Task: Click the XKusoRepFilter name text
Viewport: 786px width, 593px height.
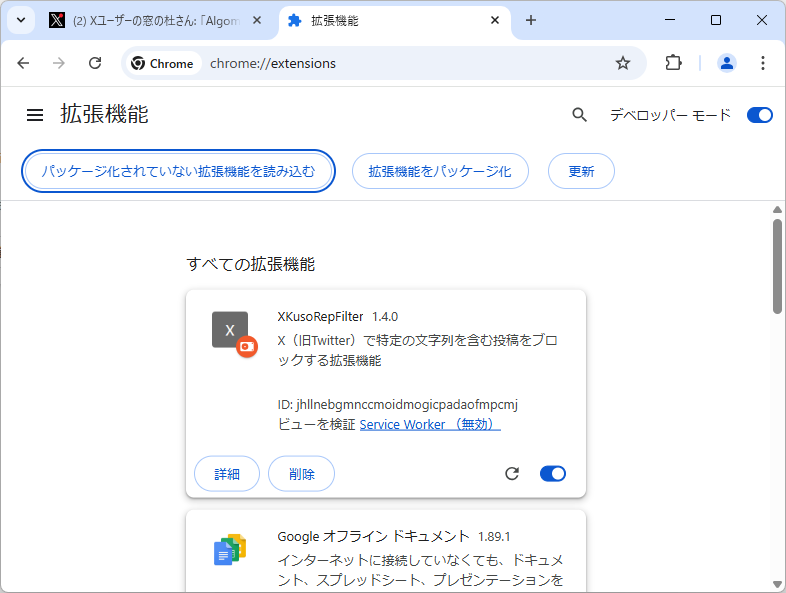Action: 320,316
